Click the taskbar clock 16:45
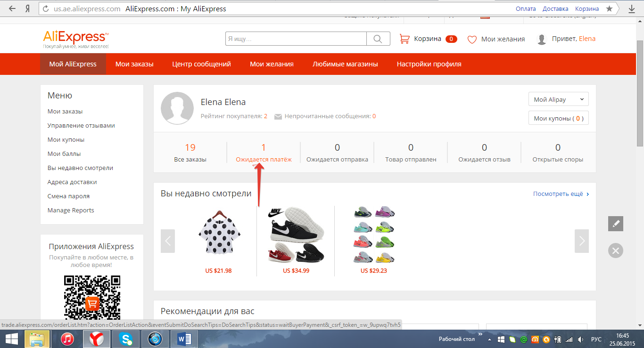This screenshot has width=644, height=348. [x=622, y=335]
